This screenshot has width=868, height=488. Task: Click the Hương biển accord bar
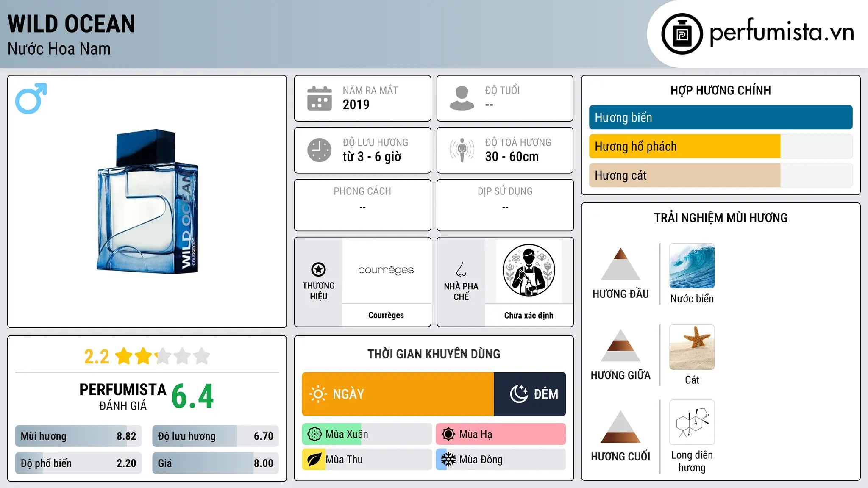721,117
